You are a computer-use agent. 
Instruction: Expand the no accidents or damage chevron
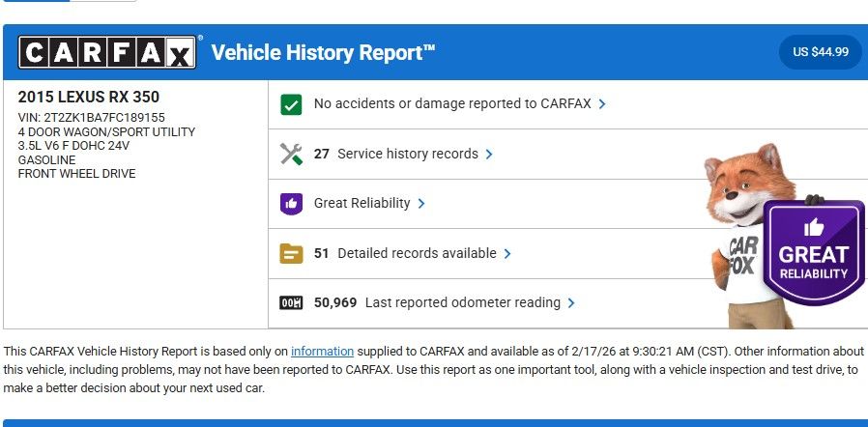point(602,104)
